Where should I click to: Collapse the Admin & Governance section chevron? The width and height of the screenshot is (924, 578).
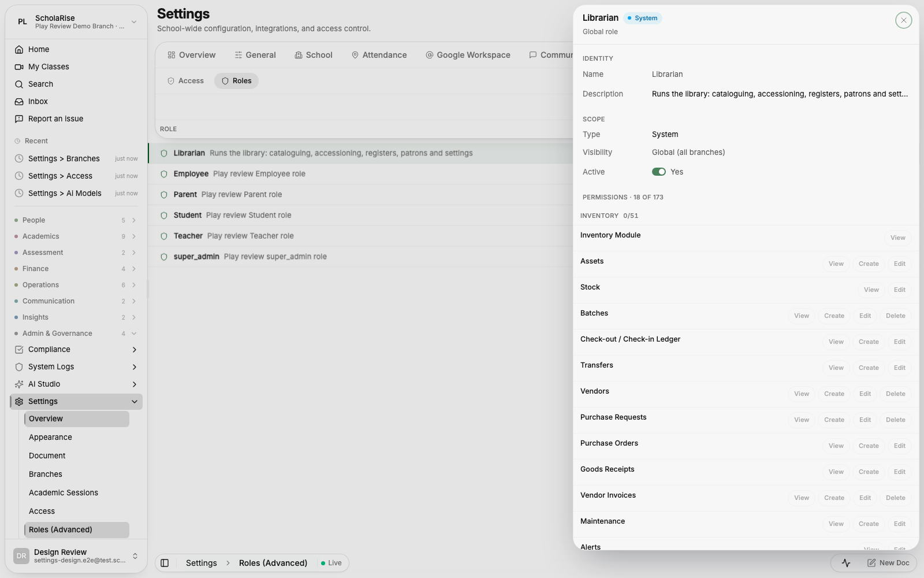[x=134, y=334]
